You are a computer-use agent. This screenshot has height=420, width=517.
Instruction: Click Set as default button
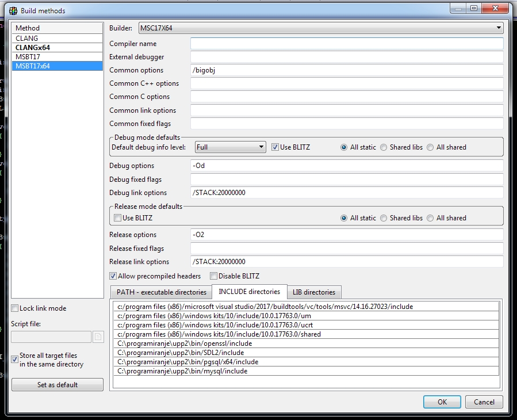(58, 384)
